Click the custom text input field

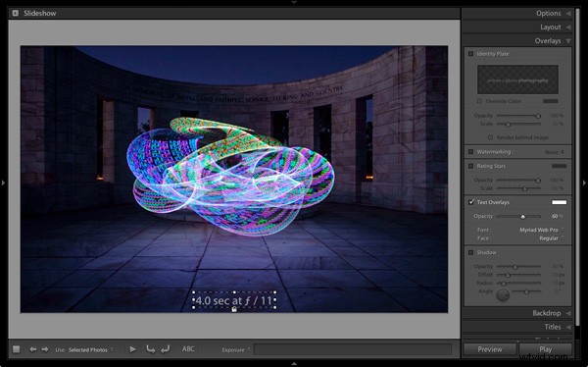(353, 349)
